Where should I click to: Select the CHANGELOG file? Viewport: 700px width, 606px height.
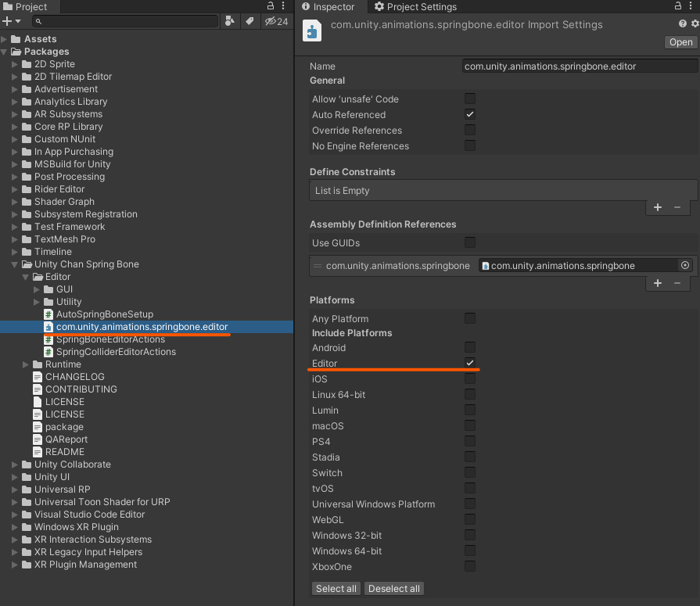click(69, 377)
